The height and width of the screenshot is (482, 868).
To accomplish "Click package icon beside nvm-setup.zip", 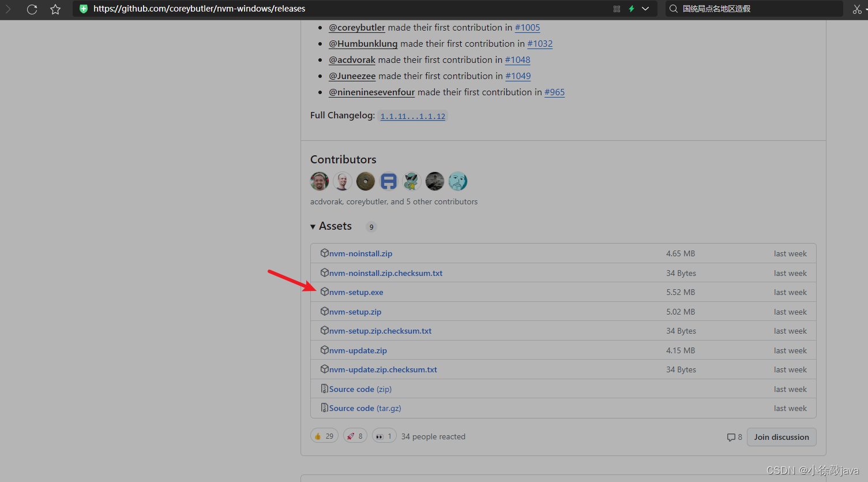I will (x=325, y=311).
